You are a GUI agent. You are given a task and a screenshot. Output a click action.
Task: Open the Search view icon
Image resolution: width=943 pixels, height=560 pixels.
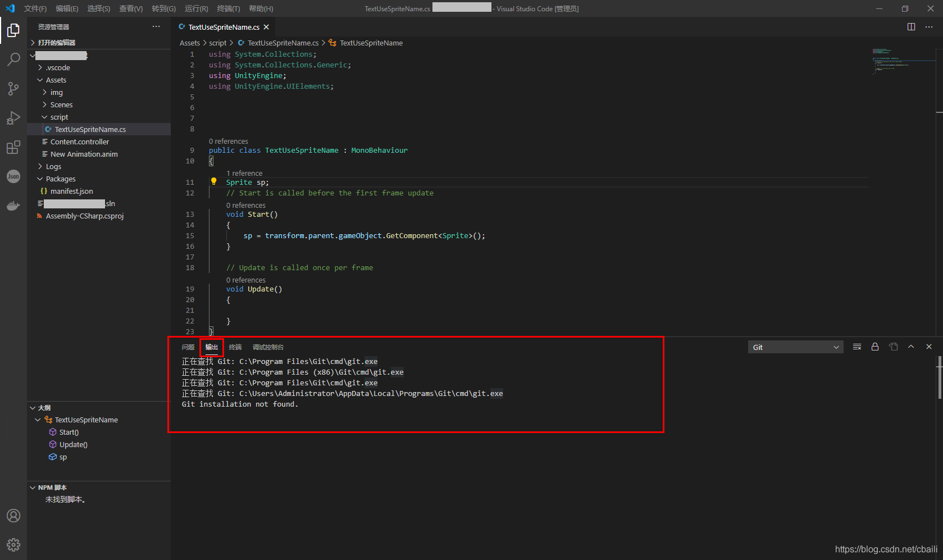click(x=13, y=59)
